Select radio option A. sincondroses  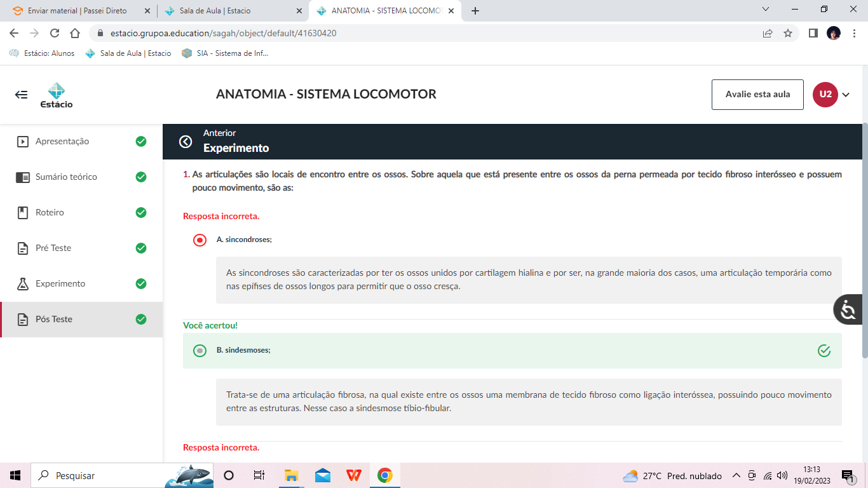(x=200, y=240)
